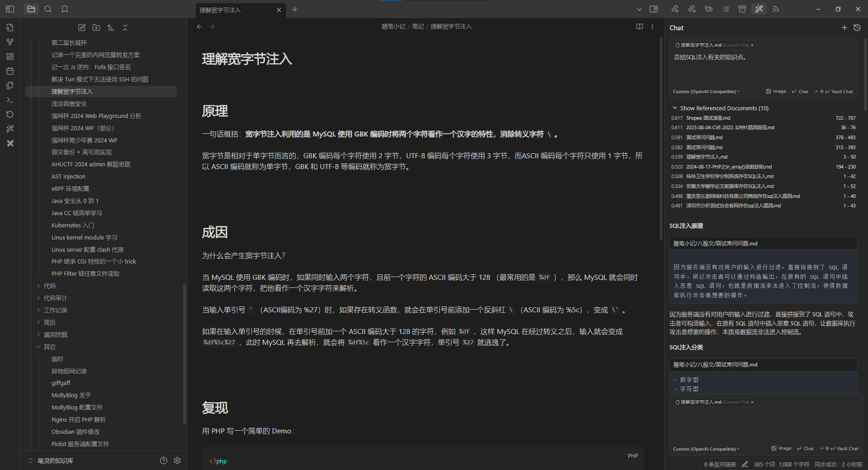
Task: Click the new folder icon in file explorer
Action: (96, 28)
